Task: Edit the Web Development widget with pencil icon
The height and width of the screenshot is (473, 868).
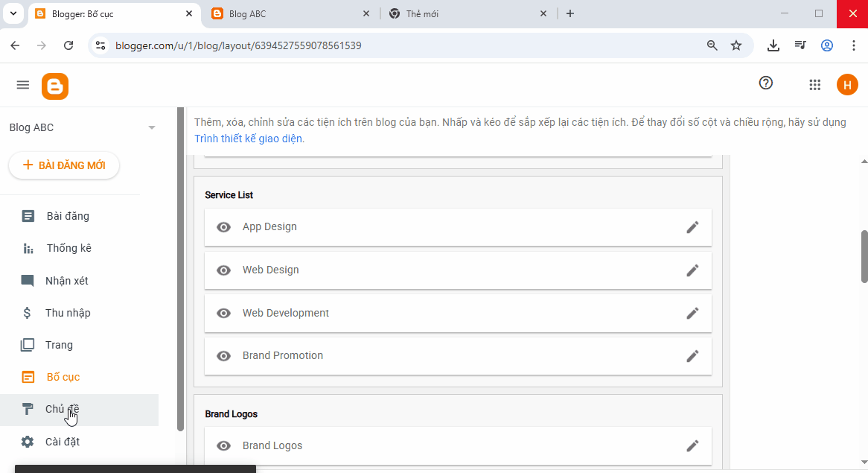Action: pyautogui.click(x=692, y=314)
